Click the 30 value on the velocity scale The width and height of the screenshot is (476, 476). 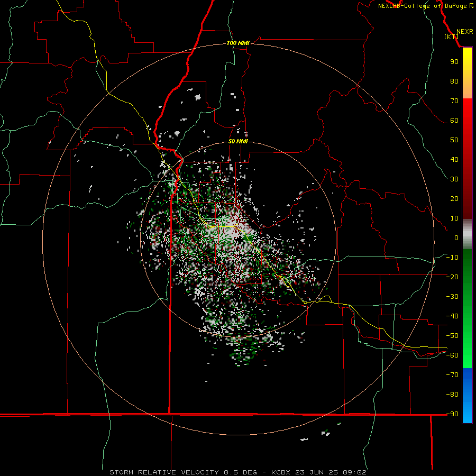pyautogui.click(x=454, y=179)
